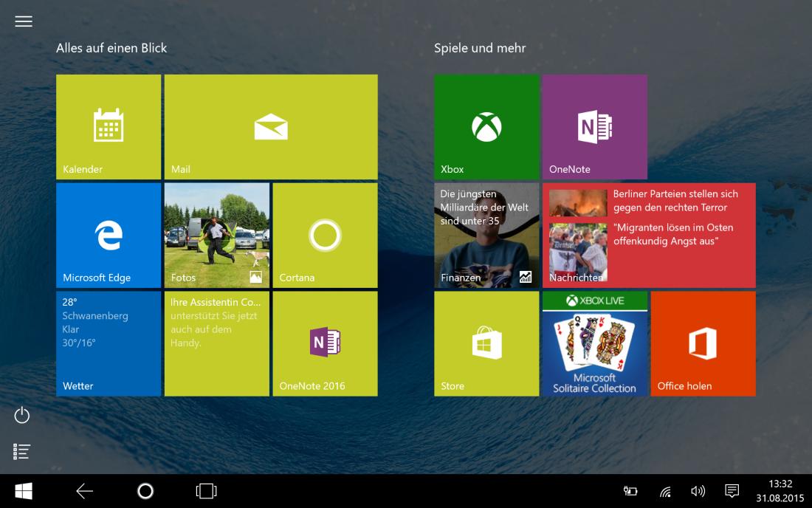This screenshot has height=508, width=812.
Task: Open the purple OneNote tile
Action: pos(594,126)
